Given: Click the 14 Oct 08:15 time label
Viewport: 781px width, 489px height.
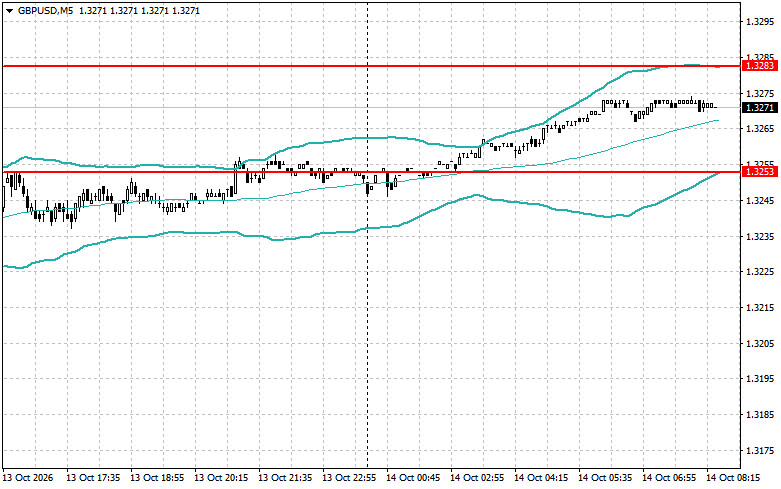Looking at the screenshot, I should click(x=733, y=478).
